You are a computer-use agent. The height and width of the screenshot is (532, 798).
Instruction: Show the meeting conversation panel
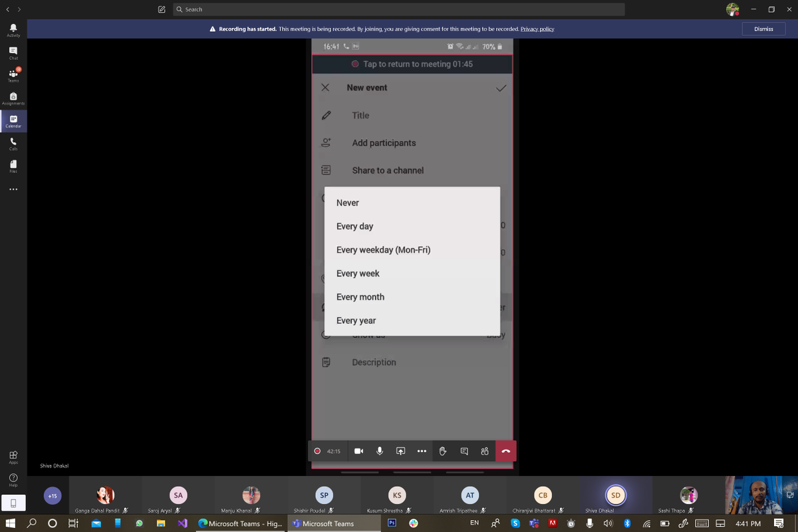(464, 451)
